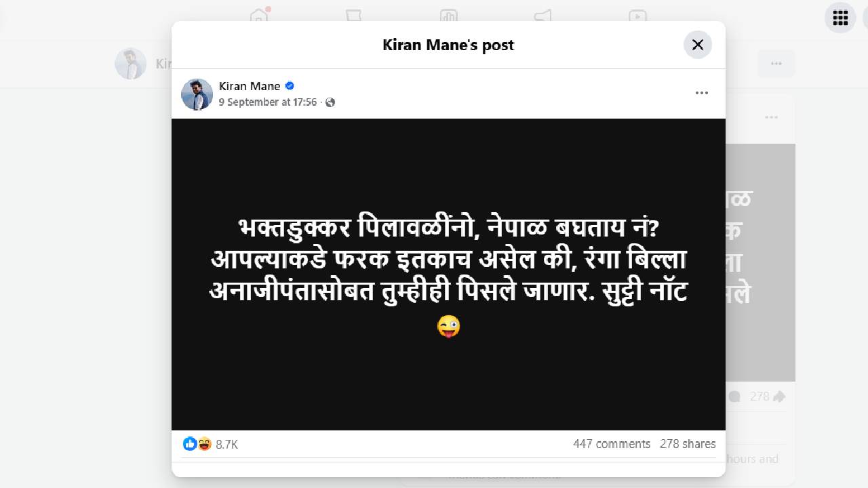Viewport: 868px width, 488px height.
Task: Click the Home icon in top navigation
Action: pyautogui.click(x=259, y=16)
